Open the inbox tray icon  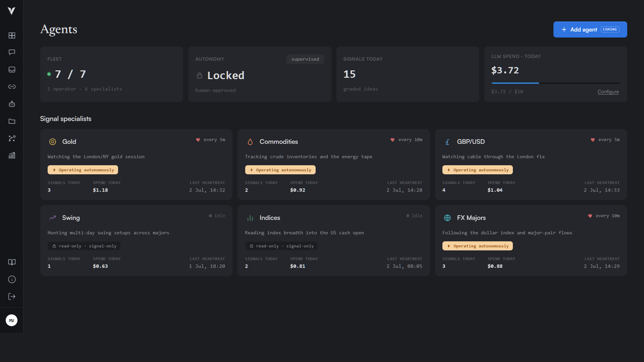coord(12,69)
